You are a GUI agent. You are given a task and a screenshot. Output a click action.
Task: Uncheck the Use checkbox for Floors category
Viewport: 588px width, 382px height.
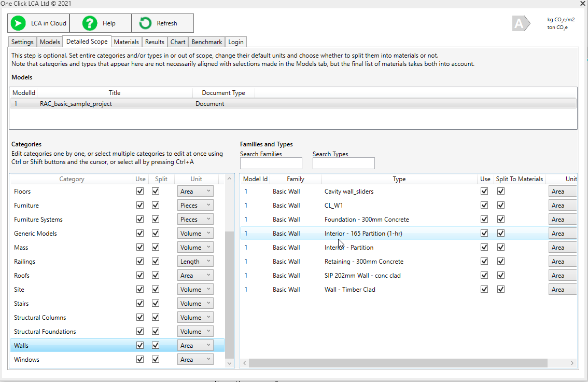click(140, 192)
